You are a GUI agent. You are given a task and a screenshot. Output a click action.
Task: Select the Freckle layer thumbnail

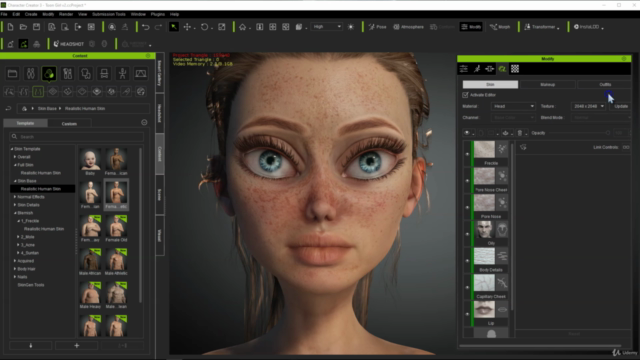(x=484, y=149)
